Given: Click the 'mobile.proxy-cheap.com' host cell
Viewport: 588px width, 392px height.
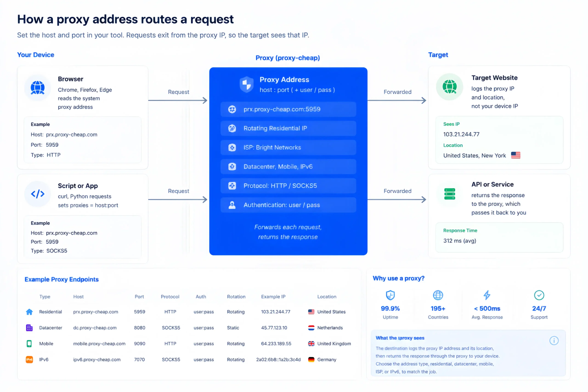Looking at the screenshot, I should [x=99, y=344].
